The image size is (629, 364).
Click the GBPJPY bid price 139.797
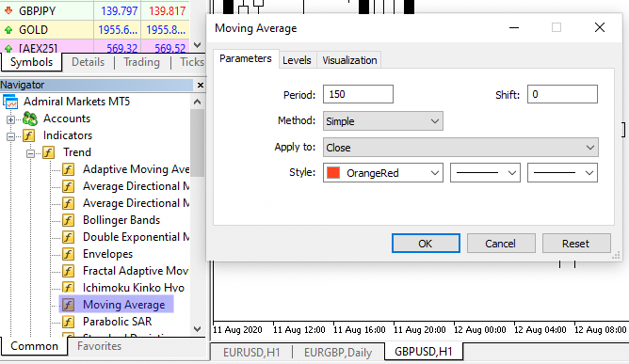(x=120, y=11)
